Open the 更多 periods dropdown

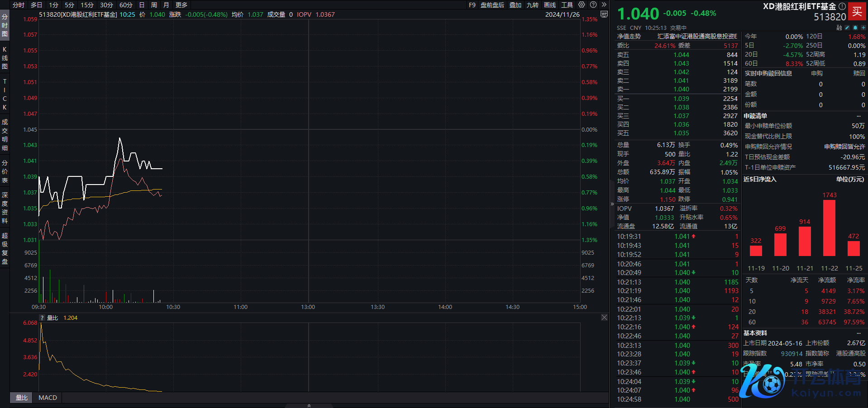[x=181, y=5]
